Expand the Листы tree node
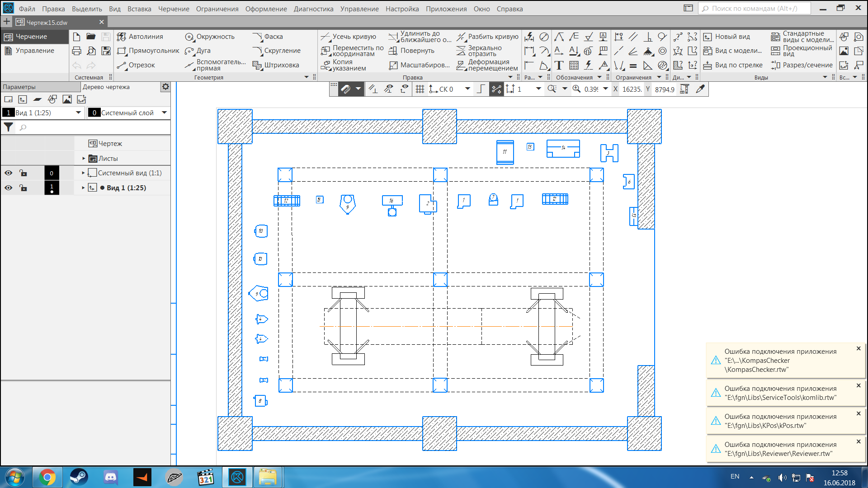The height and width of the screenshot is (488, 868). 84,159
